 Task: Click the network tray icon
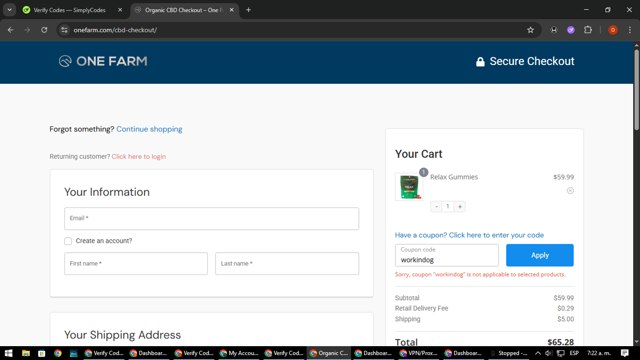(x=561, y=353)
